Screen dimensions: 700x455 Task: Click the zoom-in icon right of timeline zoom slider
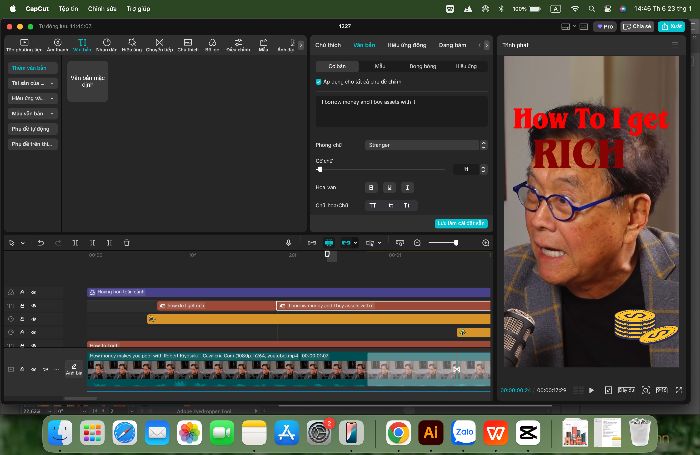click(x=486, y=243)
